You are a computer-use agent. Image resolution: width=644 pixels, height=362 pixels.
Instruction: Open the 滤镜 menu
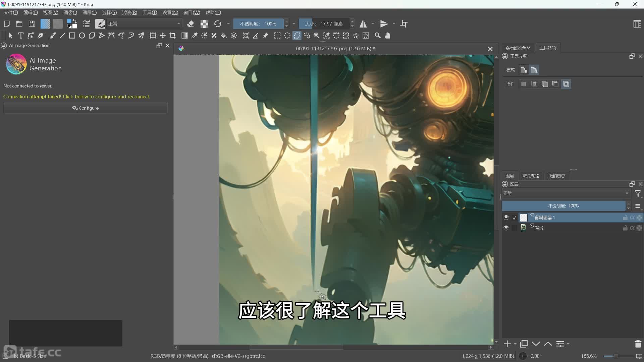coord(129,12)
